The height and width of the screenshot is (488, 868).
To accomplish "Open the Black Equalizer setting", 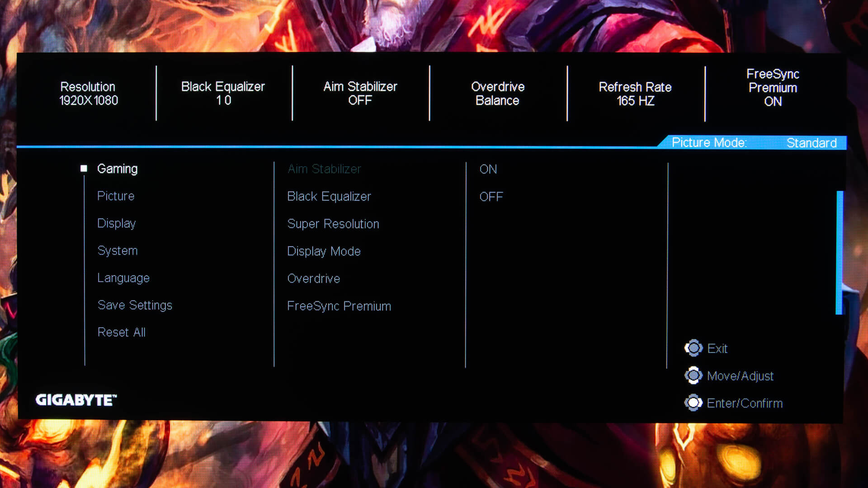I will tap(329, 197).
